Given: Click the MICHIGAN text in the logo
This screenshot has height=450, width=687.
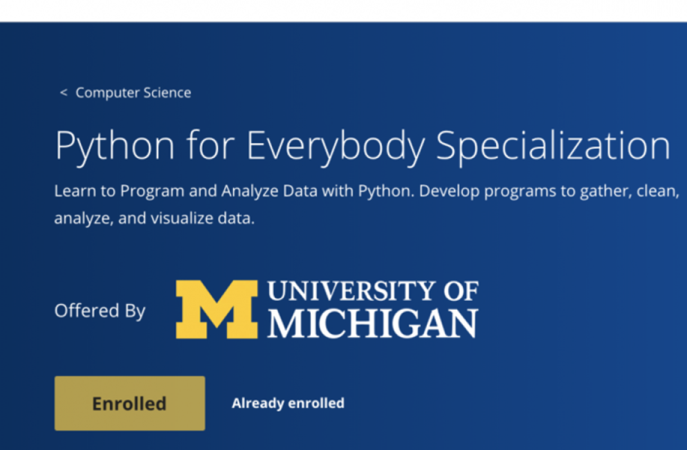Looking at the screenshot, I should pos(373,325).
